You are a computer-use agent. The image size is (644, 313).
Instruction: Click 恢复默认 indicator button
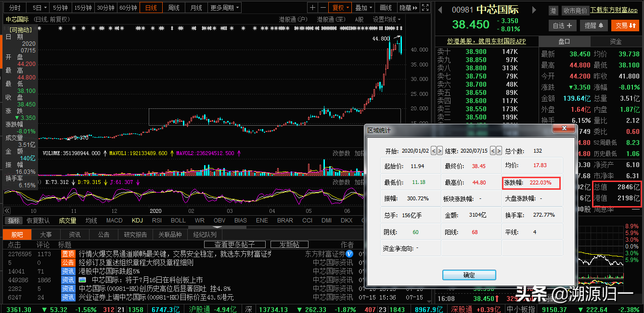tap(38, 221)
